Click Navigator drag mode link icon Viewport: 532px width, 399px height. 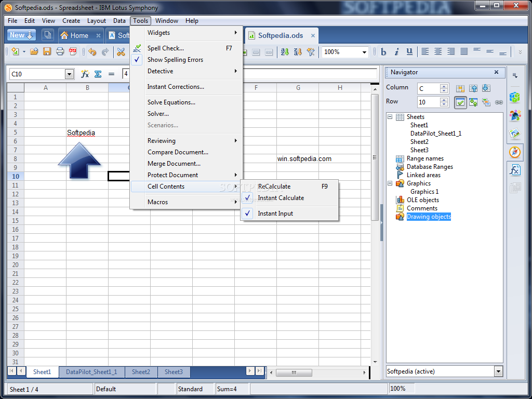point(499,102)
